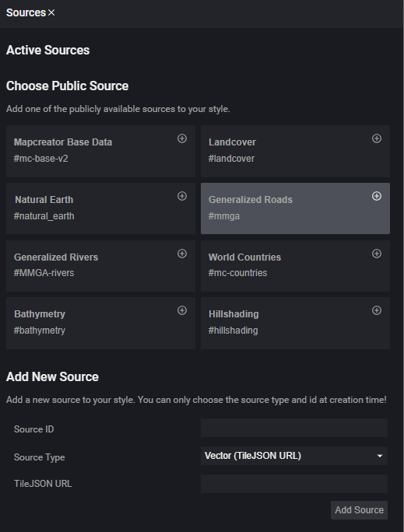Click the TileJSON URL input field
404x532 pixels.
coord(294,484)
